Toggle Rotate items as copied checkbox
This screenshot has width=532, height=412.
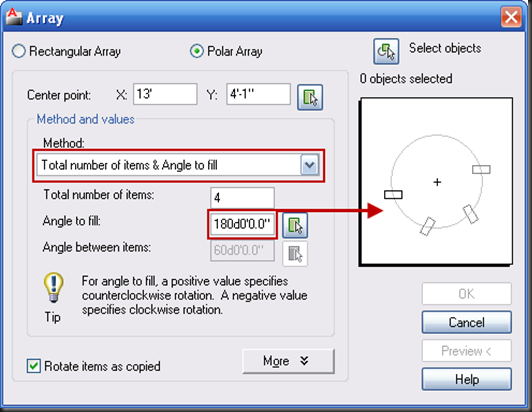(34, 367)
